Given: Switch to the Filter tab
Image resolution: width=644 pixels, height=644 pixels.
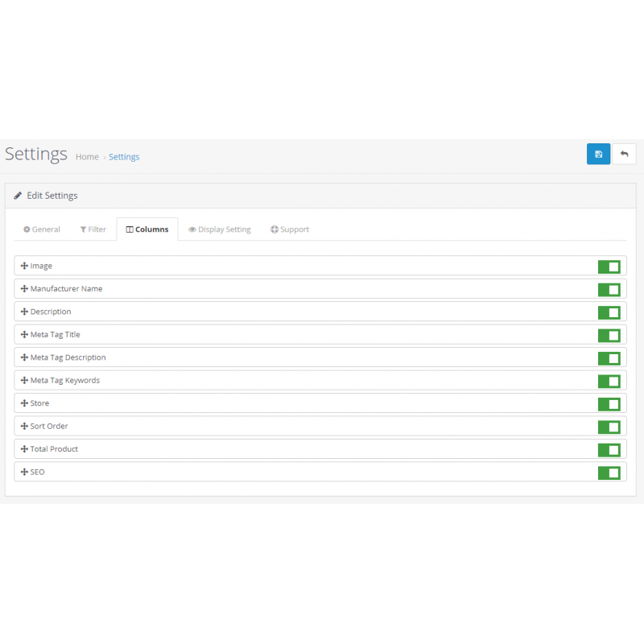Looking at the screenshot, I should pyautogui.click(x=93, y=229).
